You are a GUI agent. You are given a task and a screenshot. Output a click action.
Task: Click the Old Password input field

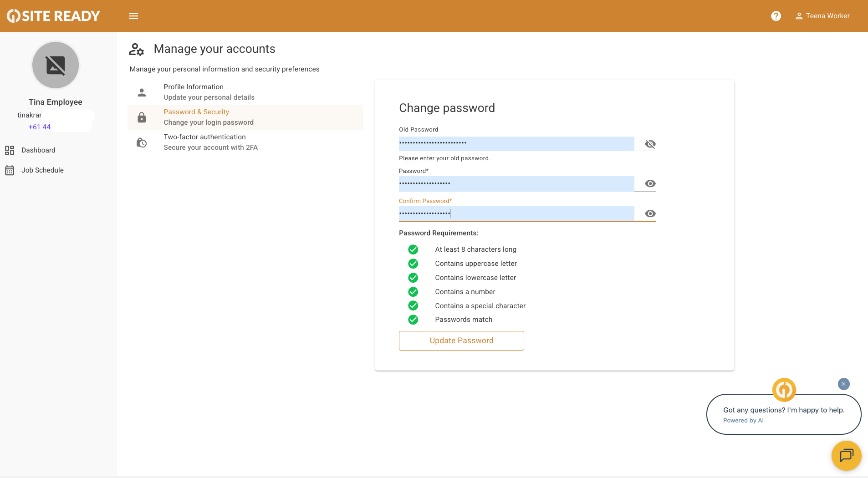(516, 143)
